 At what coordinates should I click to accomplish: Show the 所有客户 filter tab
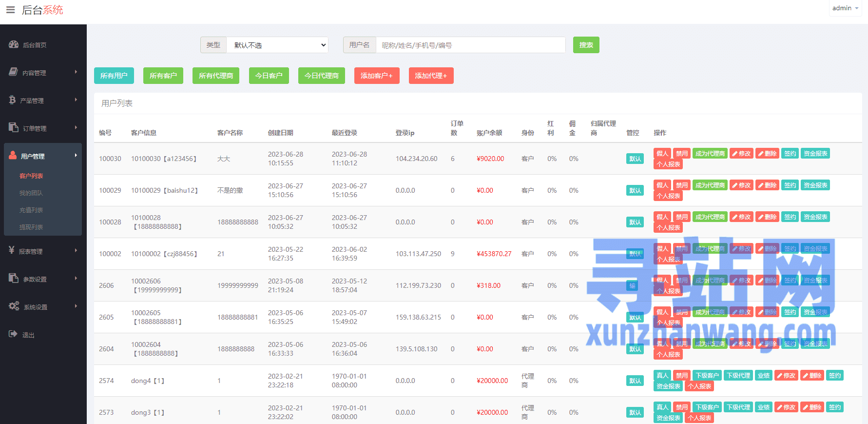(x=163, y=76)
